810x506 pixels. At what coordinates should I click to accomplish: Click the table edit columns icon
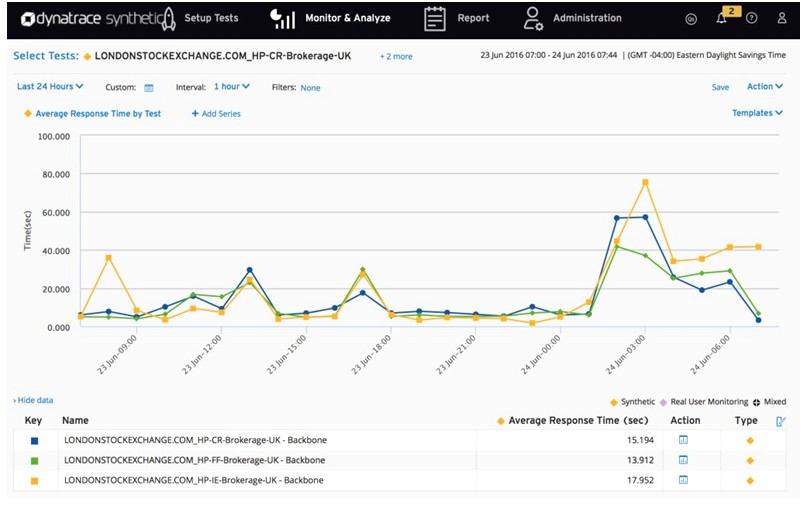pos(781,421)
